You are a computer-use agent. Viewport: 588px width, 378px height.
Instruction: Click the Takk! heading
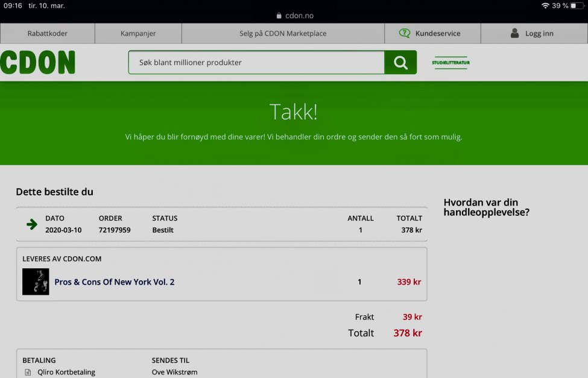click(294, 112)
